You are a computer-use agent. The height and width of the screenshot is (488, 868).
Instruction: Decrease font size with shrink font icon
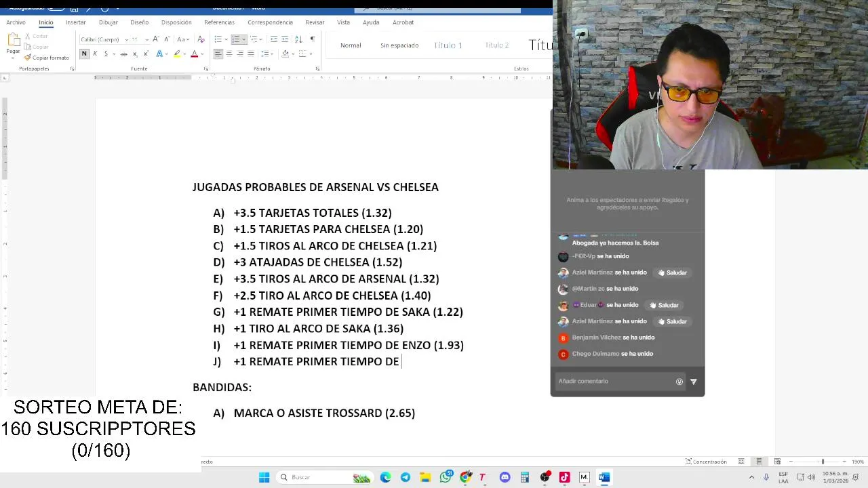click(x=166, y=39)
